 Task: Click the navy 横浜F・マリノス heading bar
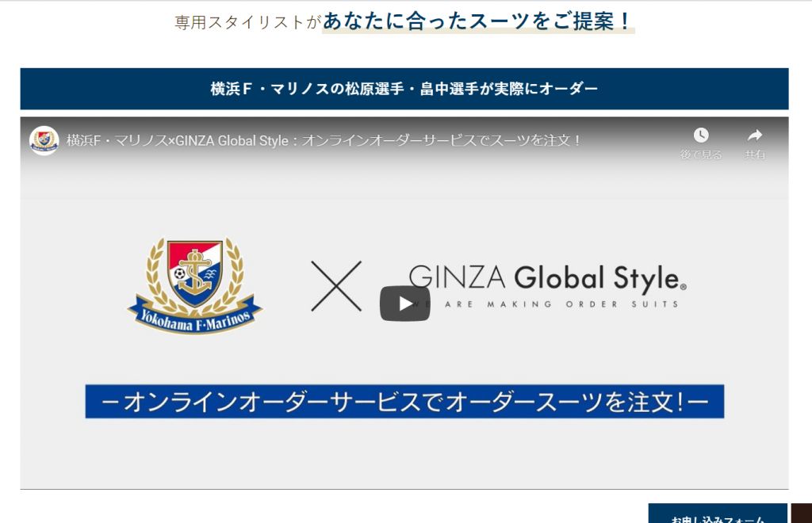pyautogui.click(x=404, y=89)
